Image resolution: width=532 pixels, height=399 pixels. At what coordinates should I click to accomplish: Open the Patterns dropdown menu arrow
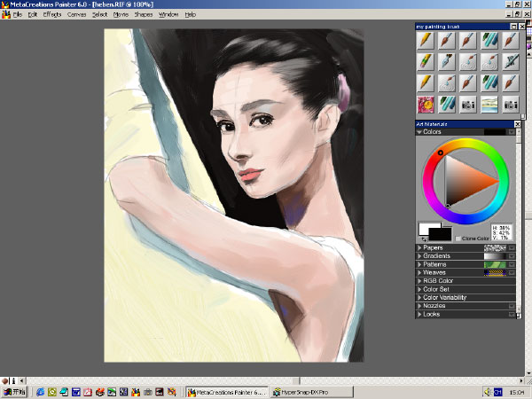tap(512, 264)
